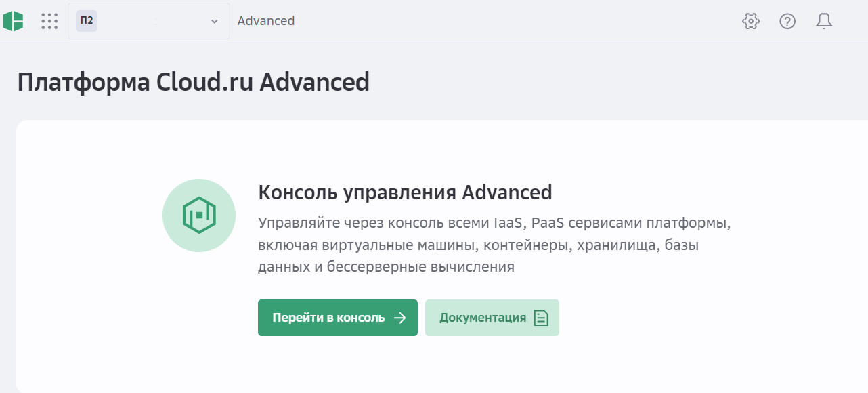Click the П2 project badge
868x393 pixels.
pyautogui.click(x=87, y=20)
